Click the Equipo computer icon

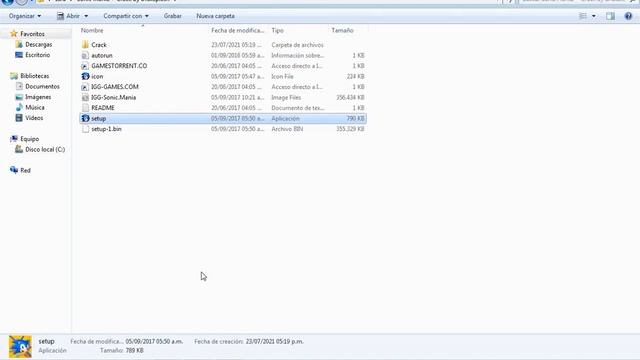[14, 139]
